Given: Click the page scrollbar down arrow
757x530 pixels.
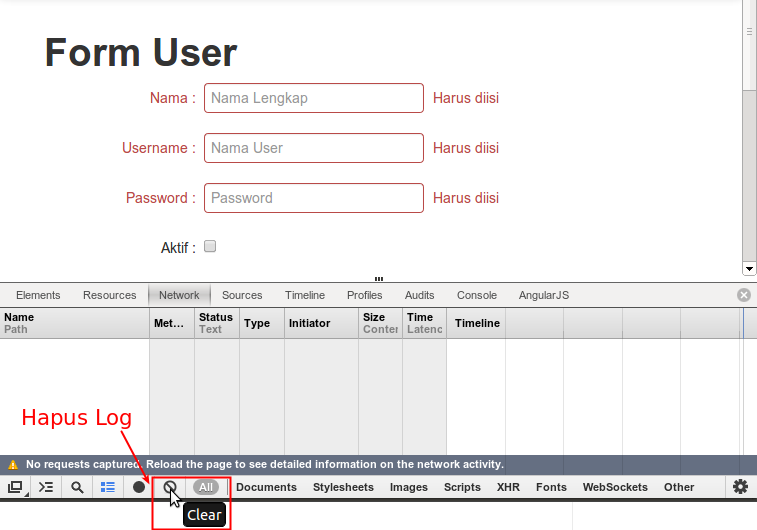Looking at the screenshot, I should pyautogui.click(x=749, y=268).
